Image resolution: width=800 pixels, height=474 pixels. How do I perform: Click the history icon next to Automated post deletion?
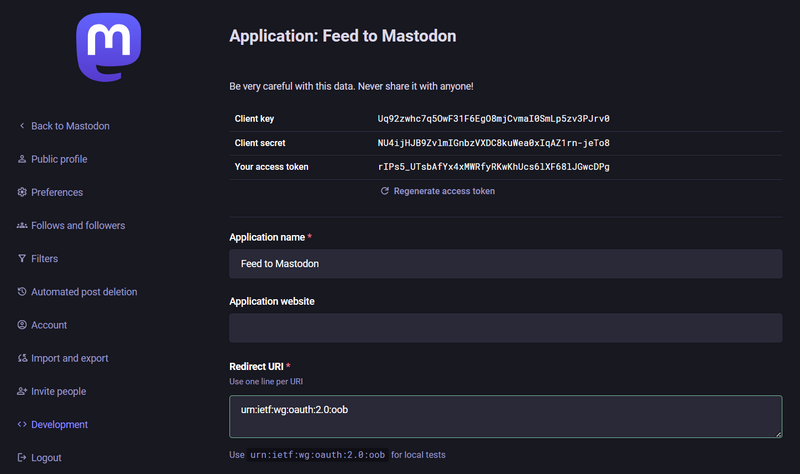(22, 291)
